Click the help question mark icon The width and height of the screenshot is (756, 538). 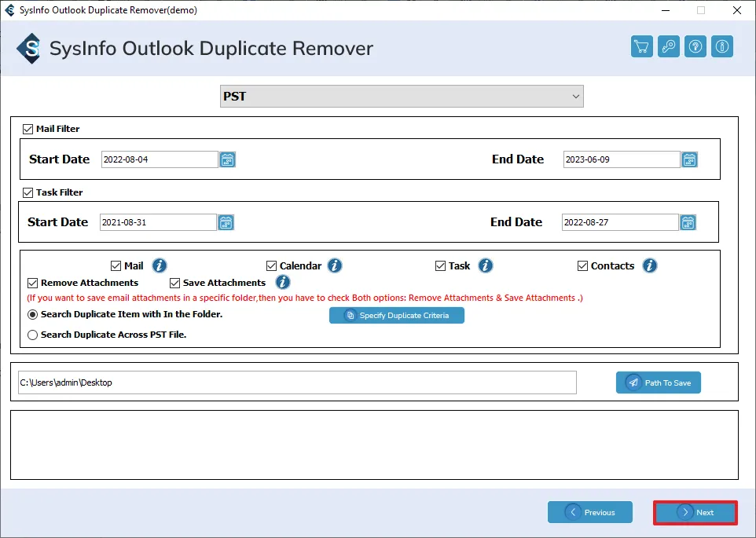pyautogui.click(x=695, y=46)
